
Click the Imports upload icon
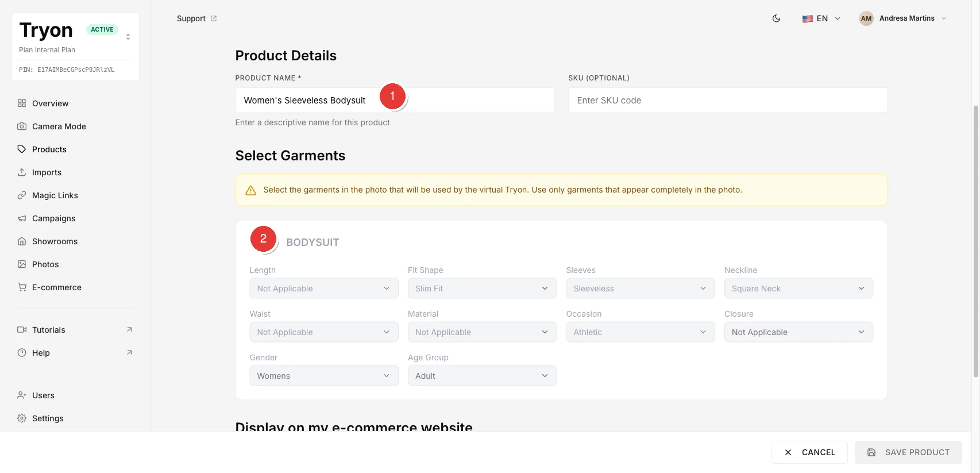point(22,172)
